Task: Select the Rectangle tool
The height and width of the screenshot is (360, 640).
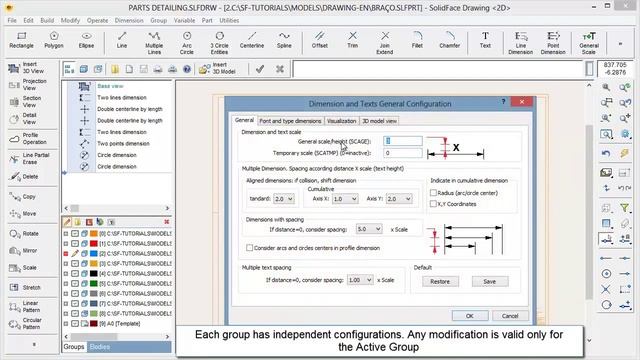Action: coord(21,40)
